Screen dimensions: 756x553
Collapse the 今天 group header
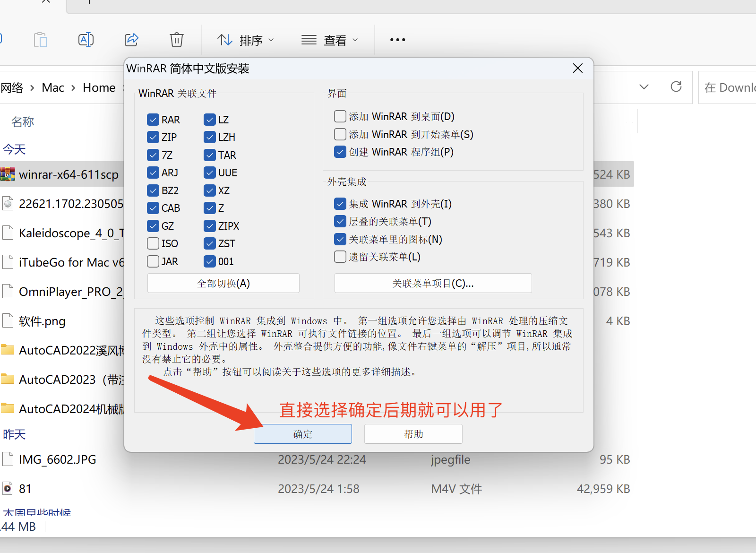coord(14,149)
